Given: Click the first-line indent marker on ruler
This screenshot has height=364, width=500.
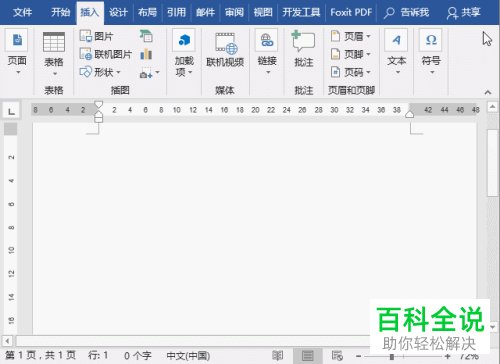Looking at the screenshot, I should pos(98,105).
